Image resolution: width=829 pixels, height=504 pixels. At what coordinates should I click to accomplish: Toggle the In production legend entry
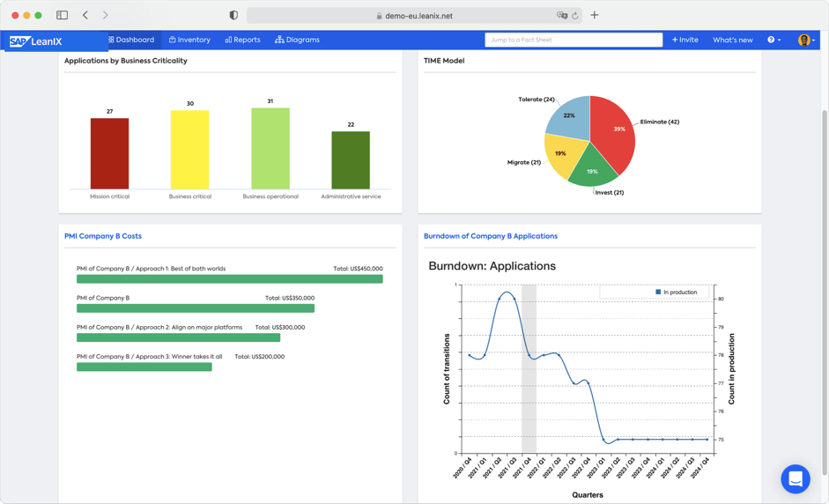click(677, 292)
